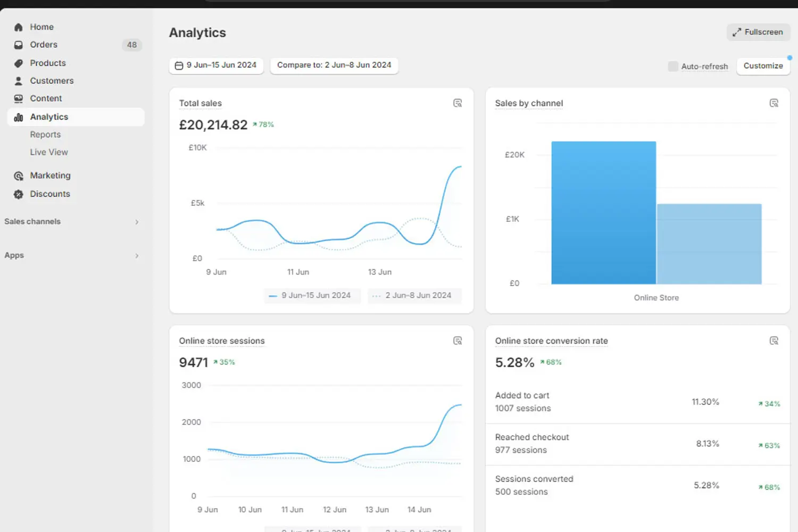Toggle the 2 Jun–8 Jun 2024 comparison legend
The height and width of the screenshot is (532, 798).
click(x=414, y=295)
